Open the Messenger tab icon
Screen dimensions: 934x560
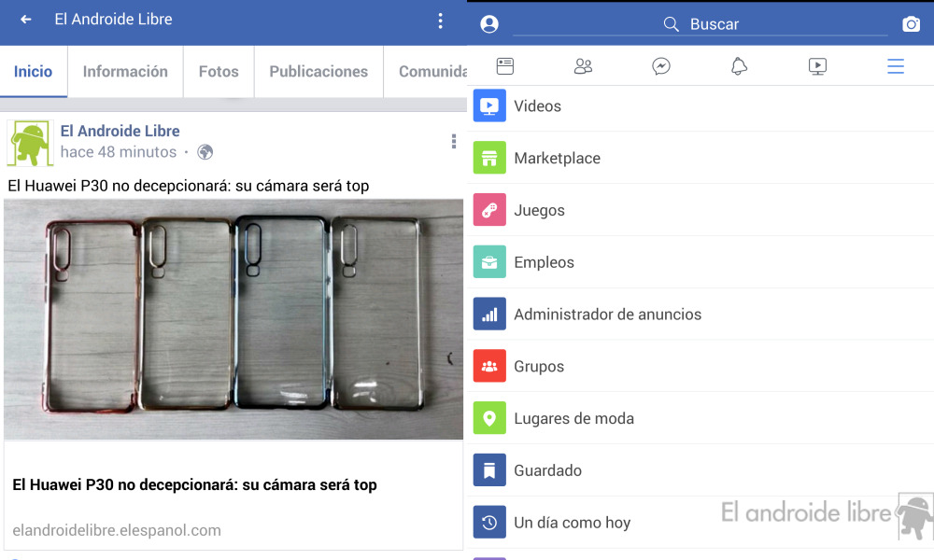coord(661,66)
